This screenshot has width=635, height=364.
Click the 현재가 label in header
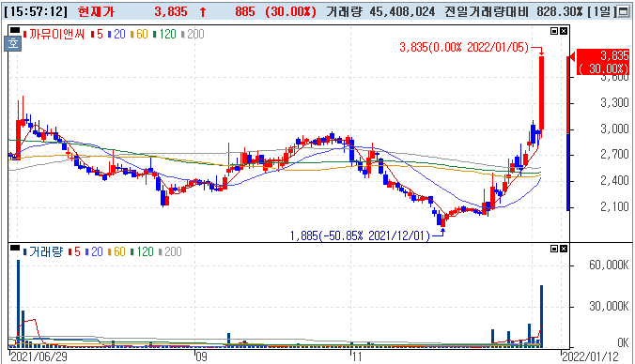[x=96, y=11]
